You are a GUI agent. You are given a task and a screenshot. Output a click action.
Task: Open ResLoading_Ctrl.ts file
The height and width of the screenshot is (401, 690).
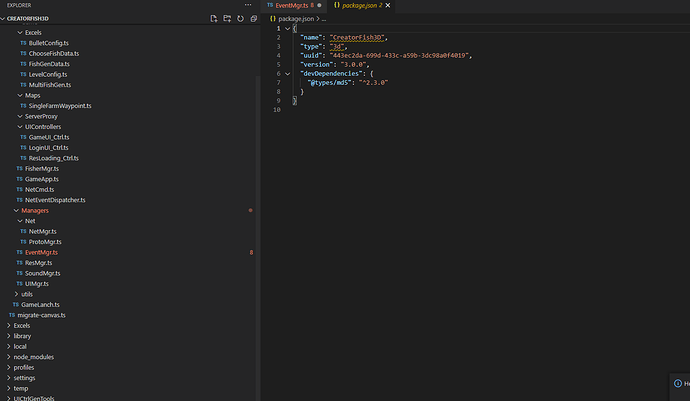point(54,158)
